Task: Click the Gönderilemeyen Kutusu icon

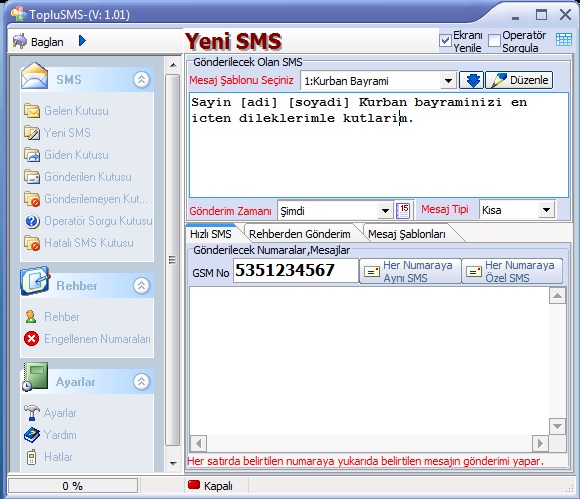Action: pyautogui.click(x=32, y=199)
